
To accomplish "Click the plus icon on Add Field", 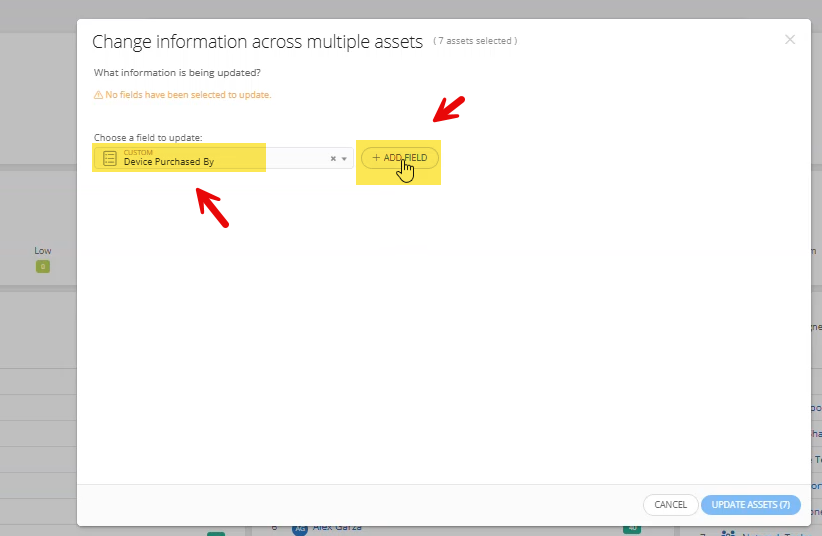I will click(376, 158).
